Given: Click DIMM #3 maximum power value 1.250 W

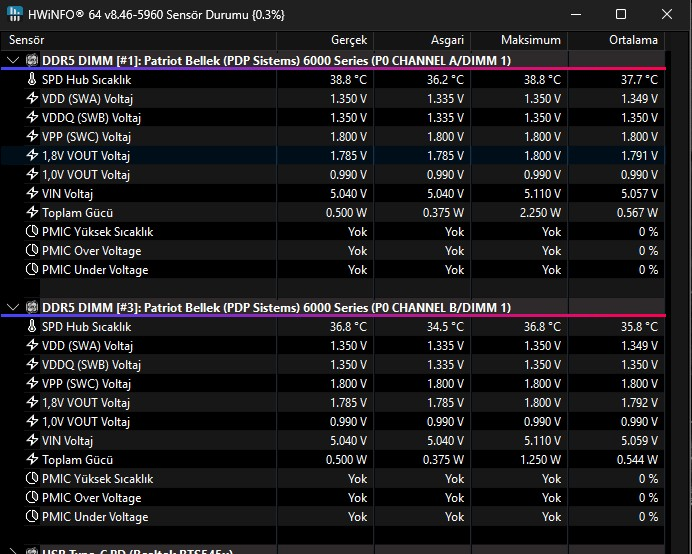Looking at the screenshot, I should 540,460.
